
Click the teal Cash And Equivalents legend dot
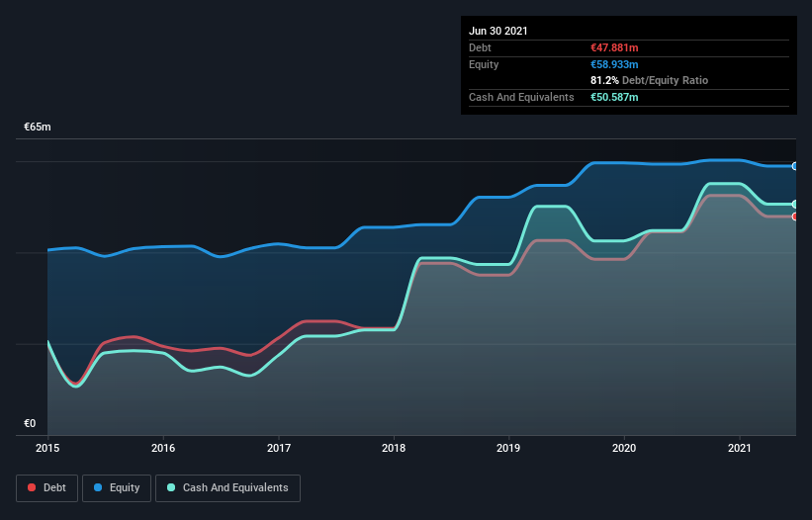(x=171, y=487)
